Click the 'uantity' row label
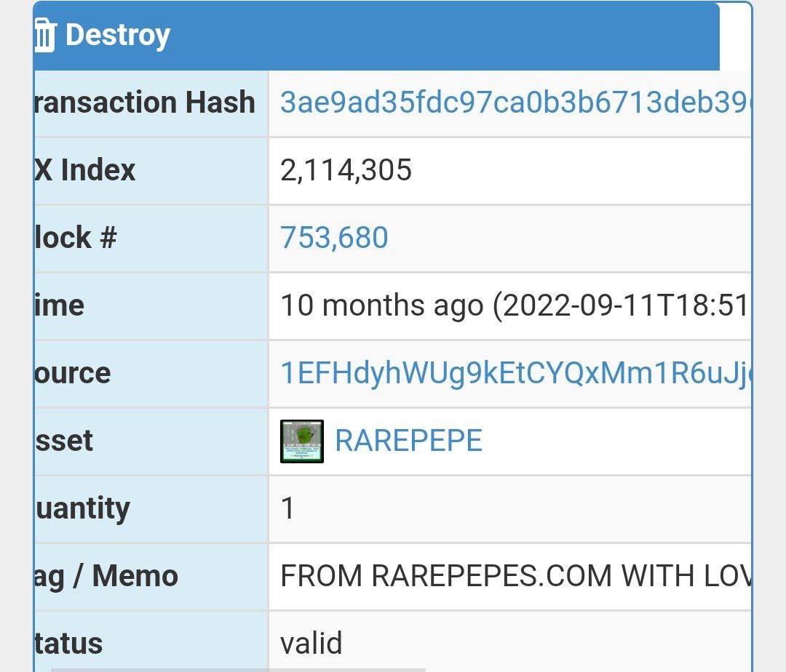786x672 pixels. (x=82, y=509)
